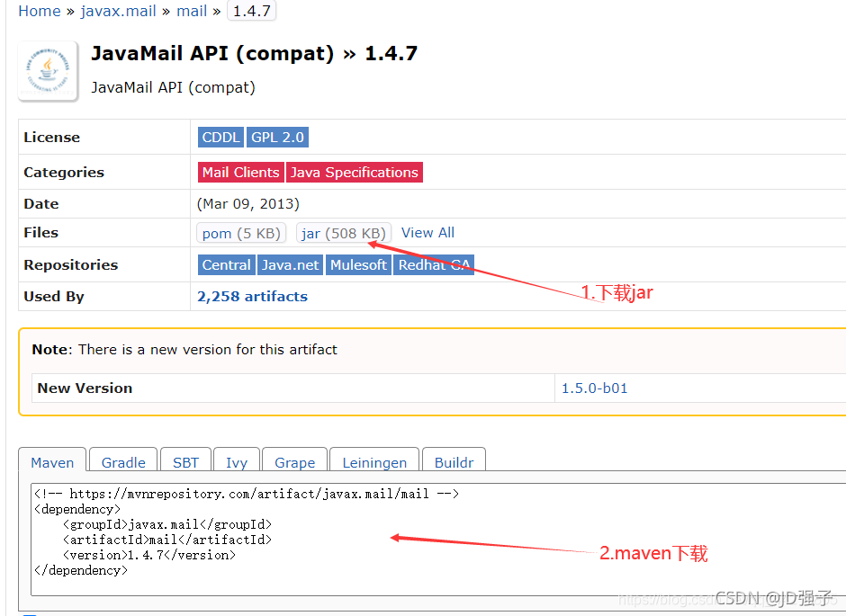Download the jar (508 KB) file
Image resolution: width=846 pixels, height=616 pixels.
pyautogui.click(x=344, y=233)
